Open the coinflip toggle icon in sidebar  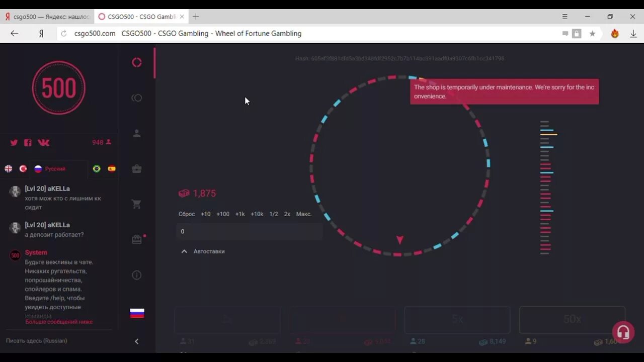136,98
